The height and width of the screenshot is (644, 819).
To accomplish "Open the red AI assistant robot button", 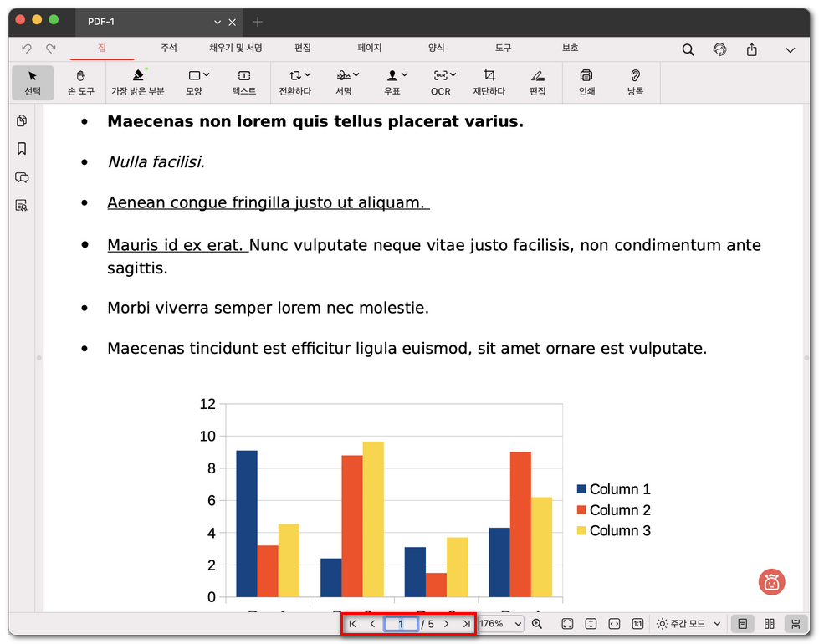I will pos(771,582).
